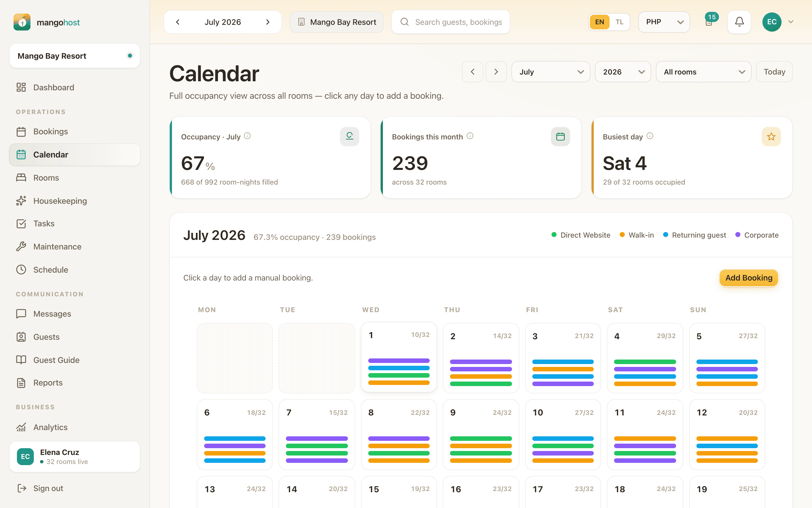This screenshot has width=812, height=508.
Task: Click the Maintenance wrench icon
Action: pos(21,247)
